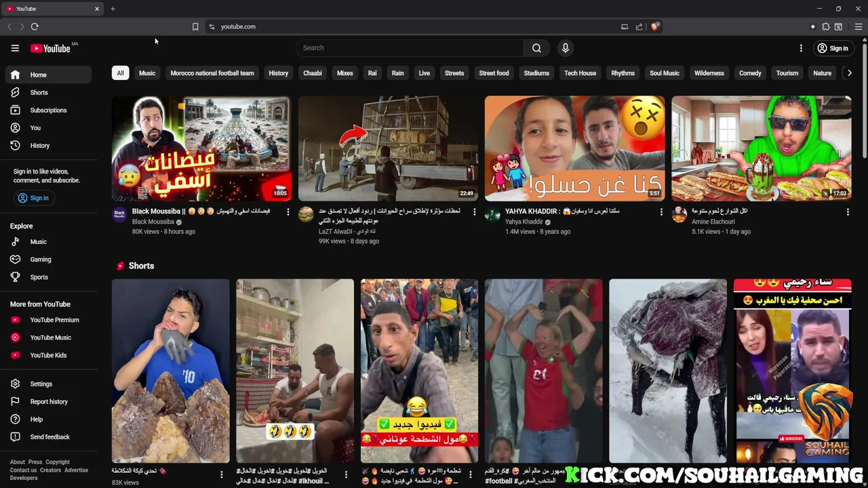Open the 22:49 lion cage video thumbnail

click(x=388, y=148)
